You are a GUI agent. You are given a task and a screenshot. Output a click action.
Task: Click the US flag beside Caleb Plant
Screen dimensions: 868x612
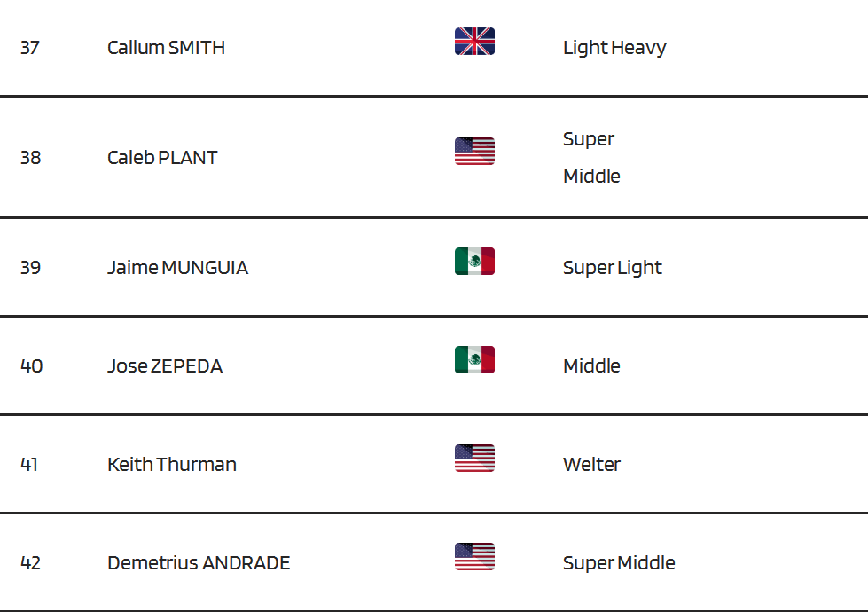[474, 151]
